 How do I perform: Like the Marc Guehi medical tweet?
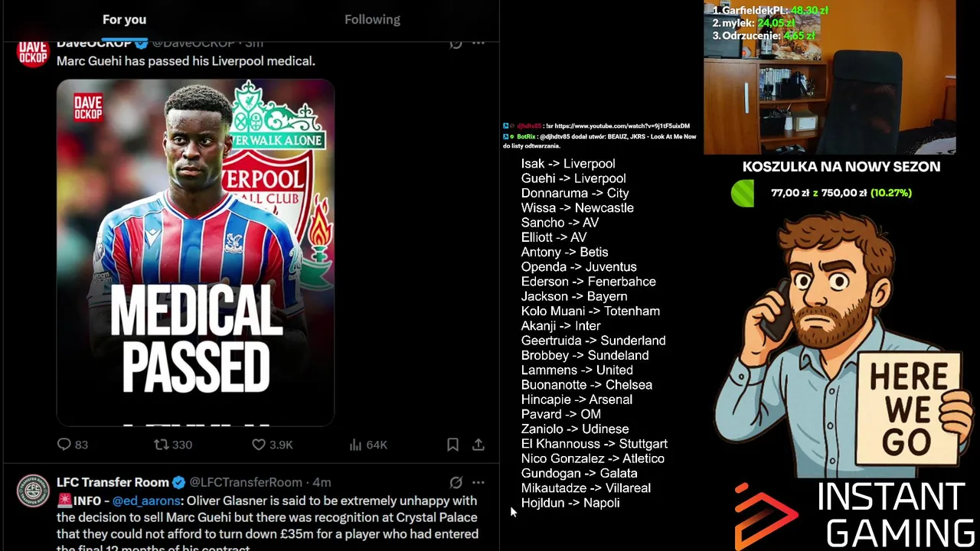[x=273, y=445]
